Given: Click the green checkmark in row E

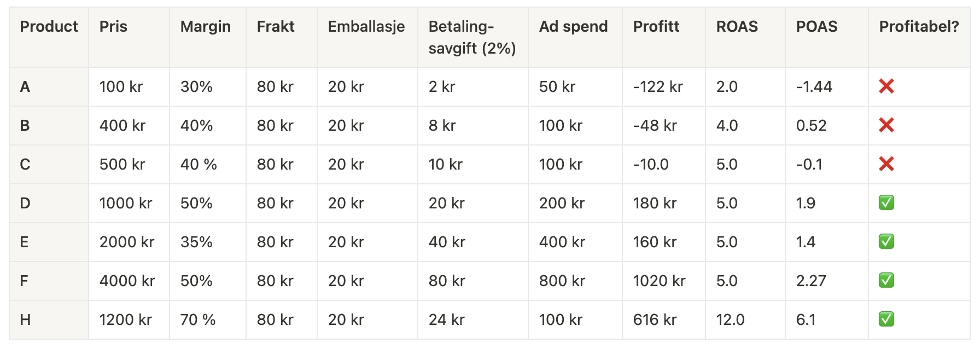Looking at the screenshot, I should [886, 242].
